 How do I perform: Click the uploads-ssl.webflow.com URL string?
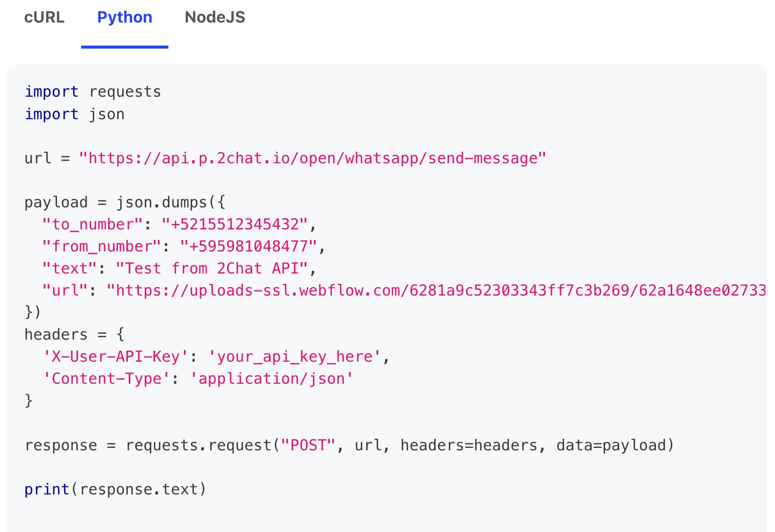coord(436,291)
